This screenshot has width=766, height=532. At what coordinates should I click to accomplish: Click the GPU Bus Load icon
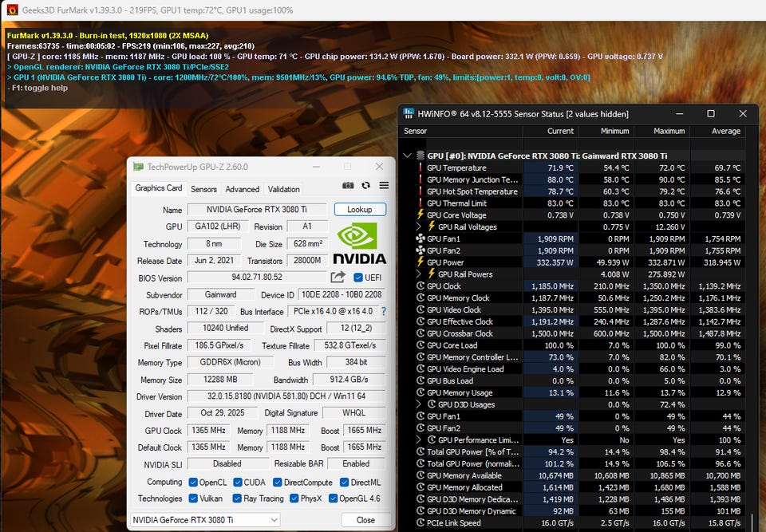coord(421,380)
